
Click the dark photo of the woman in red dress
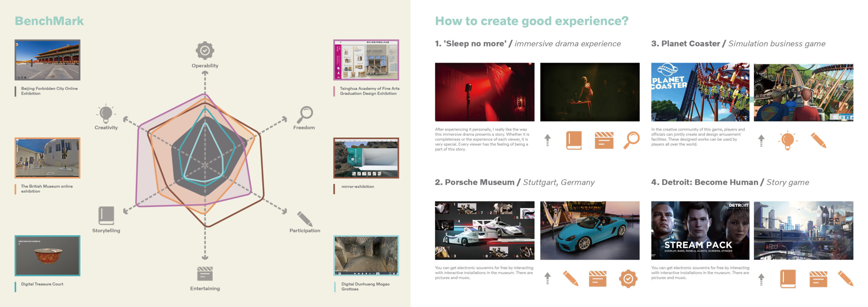[590, 92]
